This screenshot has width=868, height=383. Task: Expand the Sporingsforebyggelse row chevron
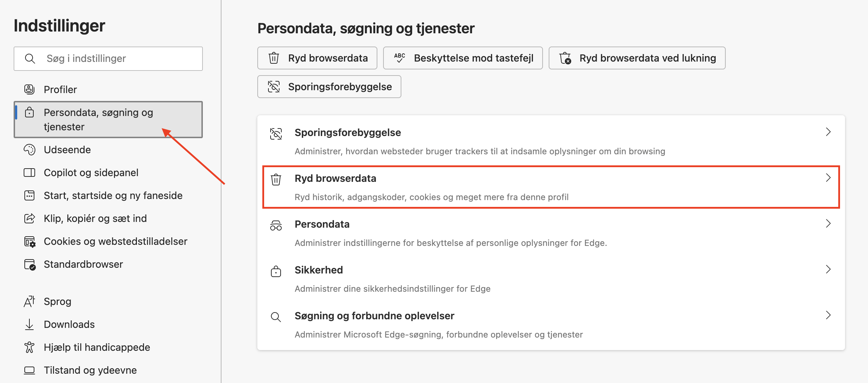point(828,132)
